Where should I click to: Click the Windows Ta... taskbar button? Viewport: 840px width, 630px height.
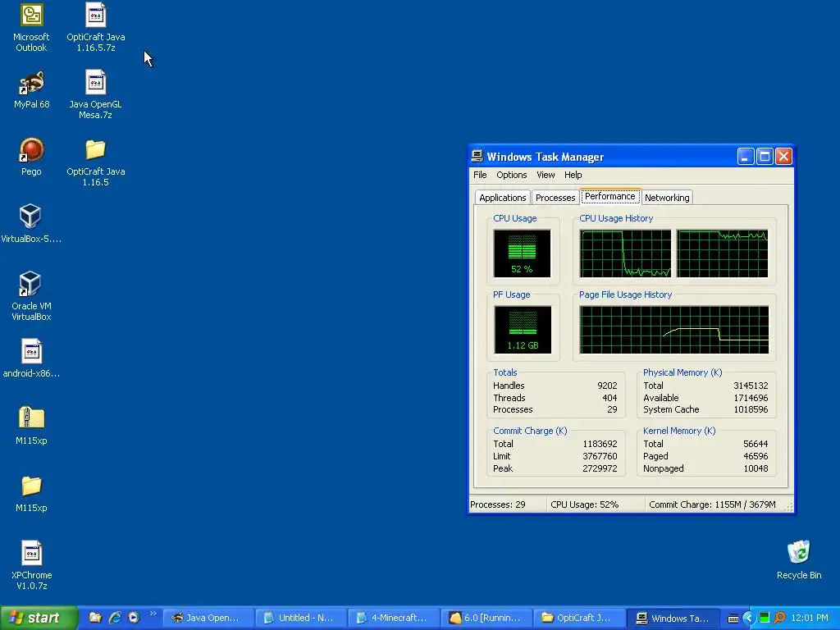click(x=673, y=618)
